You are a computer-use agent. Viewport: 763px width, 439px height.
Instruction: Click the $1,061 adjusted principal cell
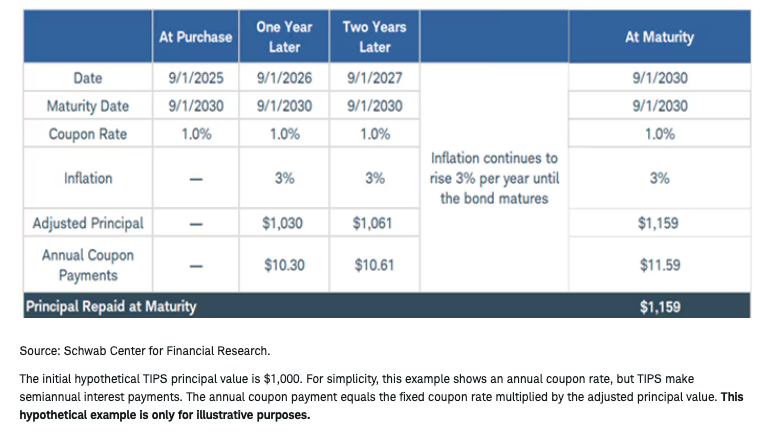372,223
